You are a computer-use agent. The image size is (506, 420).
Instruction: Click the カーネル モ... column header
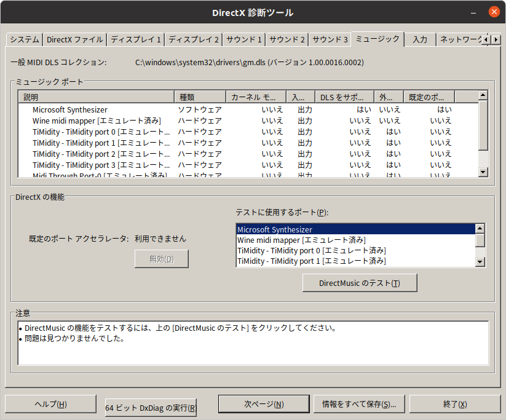click(x=256, y=97)
